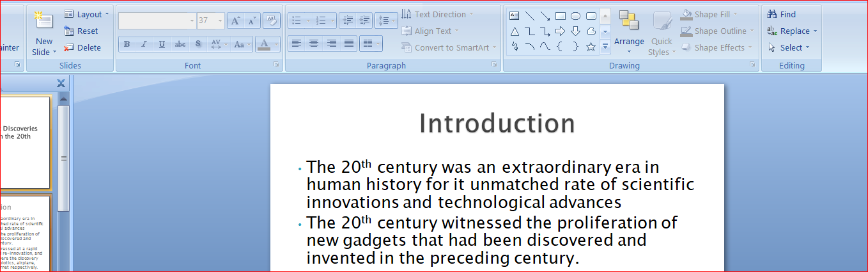Screen dimensions: 868x272
Task: Open Shape Outline color options
Action: [x=717, y=31]
